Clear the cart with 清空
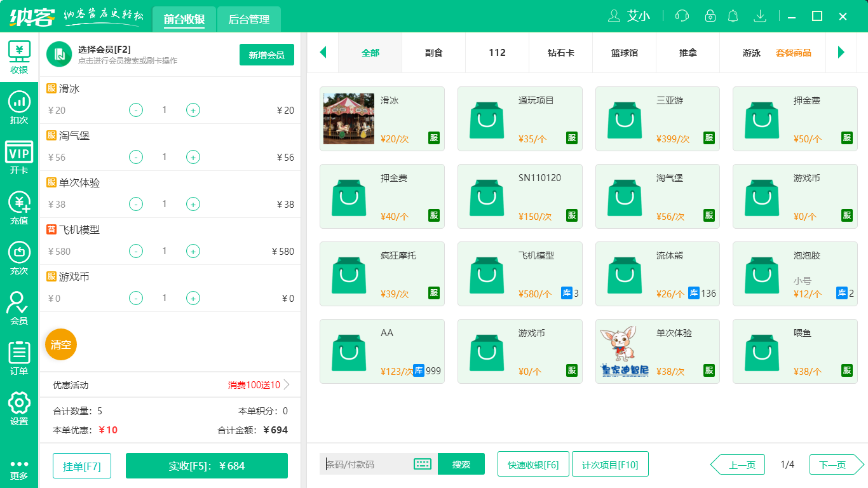The width and height of the screenshot is (868, 488). click(60, 344)
